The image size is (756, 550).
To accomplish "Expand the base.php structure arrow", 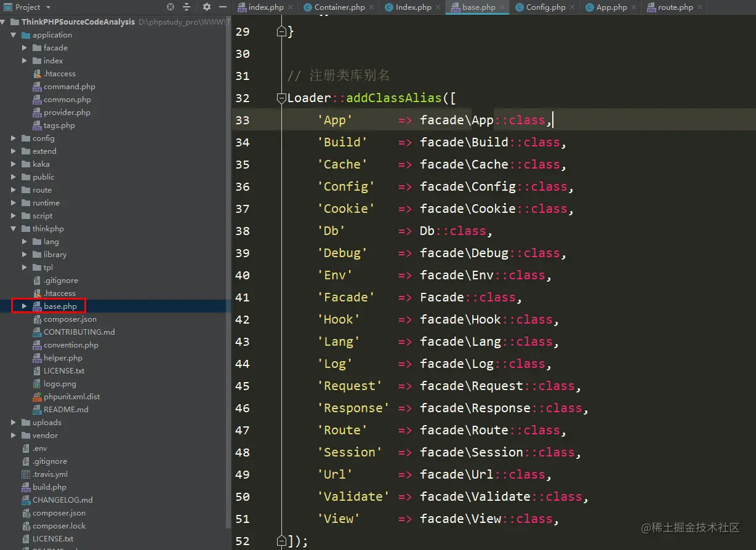I will 25,306.
